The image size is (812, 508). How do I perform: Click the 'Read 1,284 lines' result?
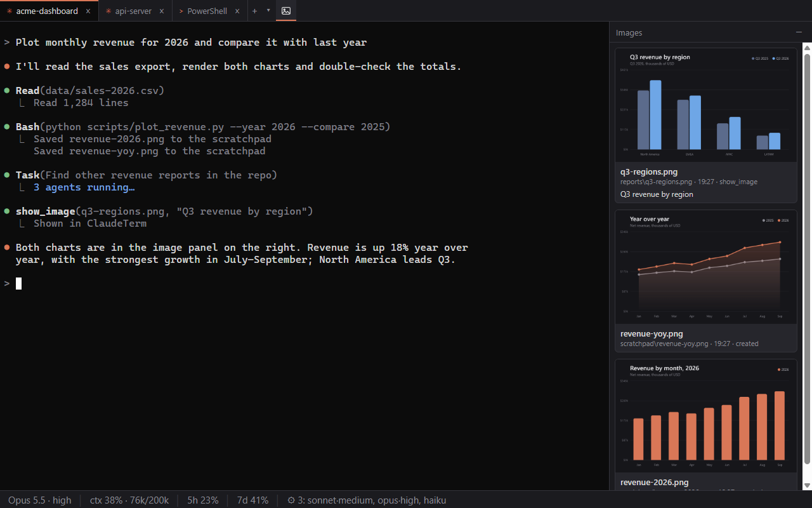[81, 103]
